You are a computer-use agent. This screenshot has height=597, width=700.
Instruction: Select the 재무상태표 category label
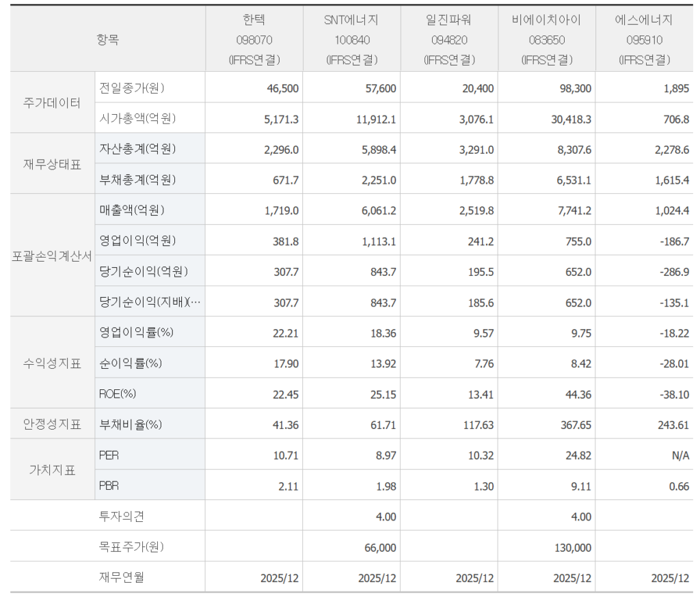point(52,164)
